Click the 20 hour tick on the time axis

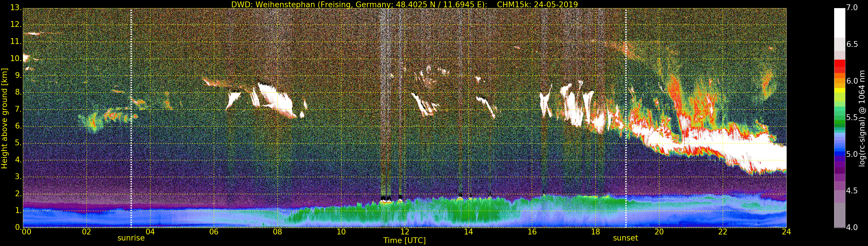pyautogui.click(x=659, y=232)
